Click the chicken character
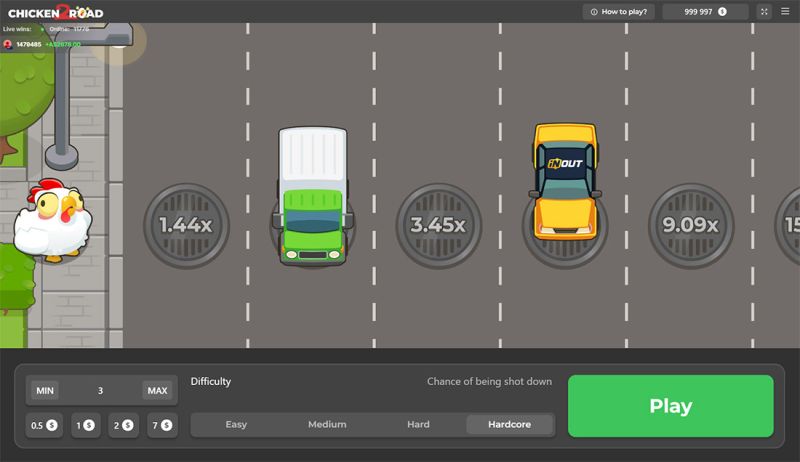The height and width of the screenshot is (462, 800). tap(52, 221)
